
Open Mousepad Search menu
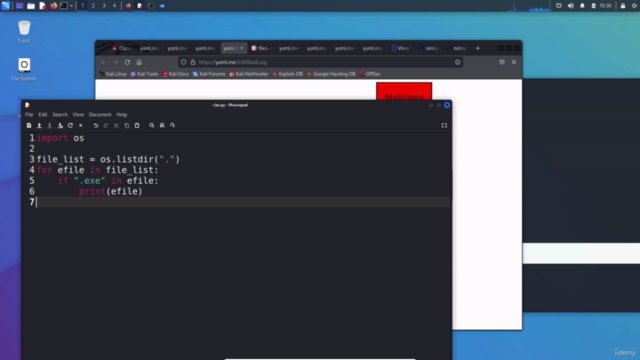pos(60,115)
